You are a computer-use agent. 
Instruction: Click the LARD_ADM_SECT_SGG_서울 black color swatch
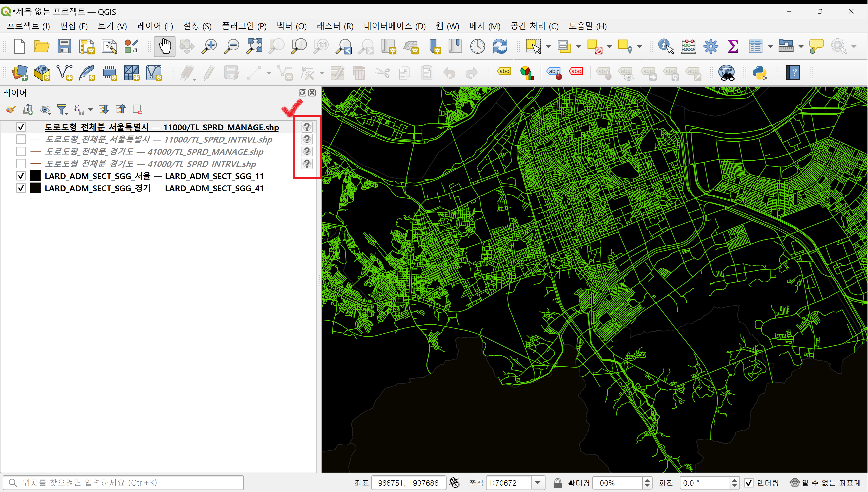pyautogui.click(x=35, y=176)
